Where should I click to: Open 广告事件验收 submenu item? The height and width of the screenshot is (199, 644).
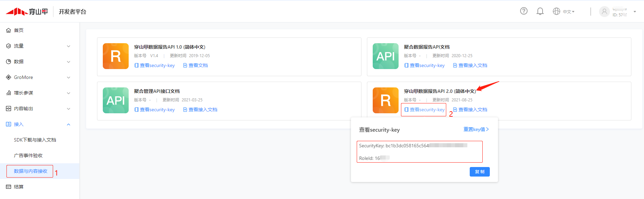point(28,155)
